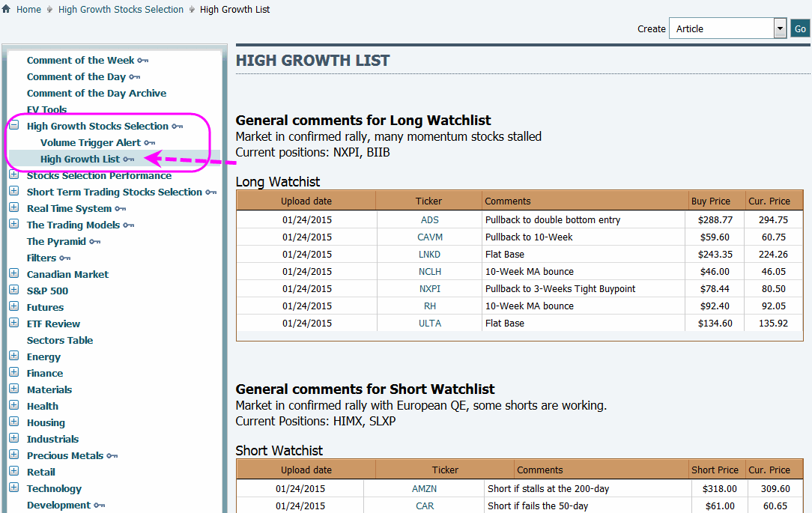The image size is (812, 513).
Task: Open the Sectors Table menu item
Action: point(60,340)
